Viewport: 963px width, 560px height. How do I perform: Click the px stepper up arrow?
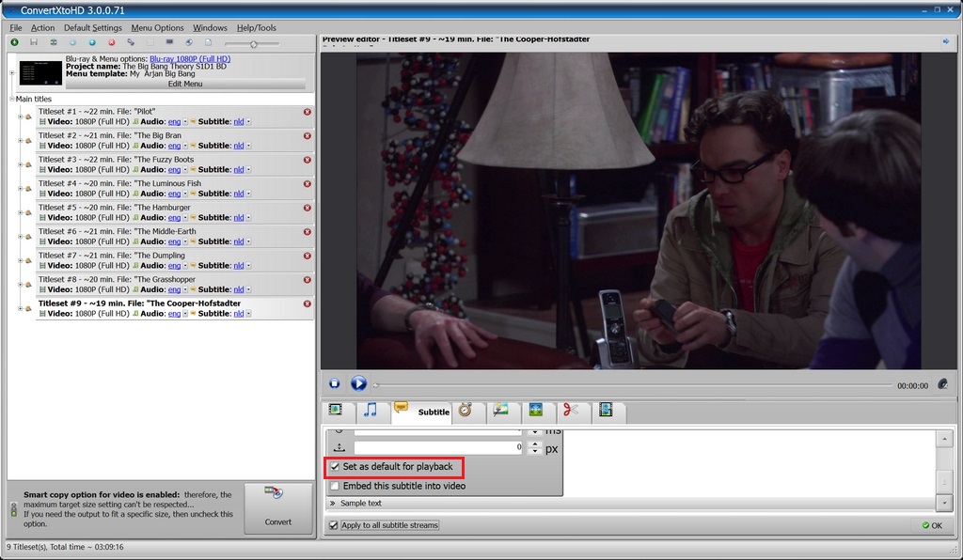point(535,444)
